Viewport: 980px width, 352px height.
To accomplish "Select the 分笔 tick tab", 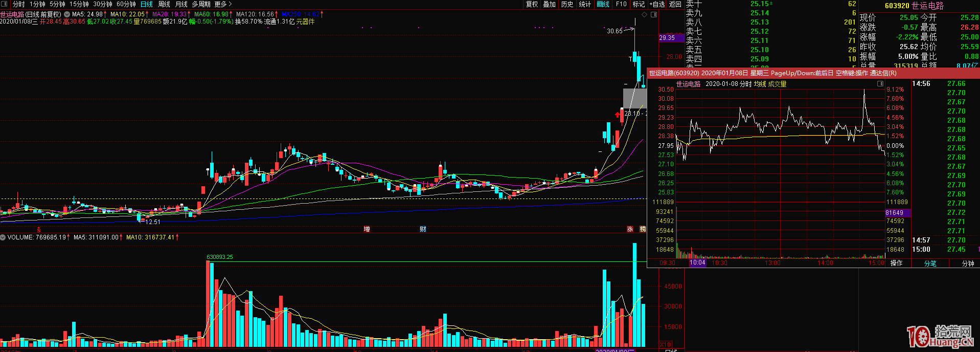I will pyautogui.click(x=930, y=263).
